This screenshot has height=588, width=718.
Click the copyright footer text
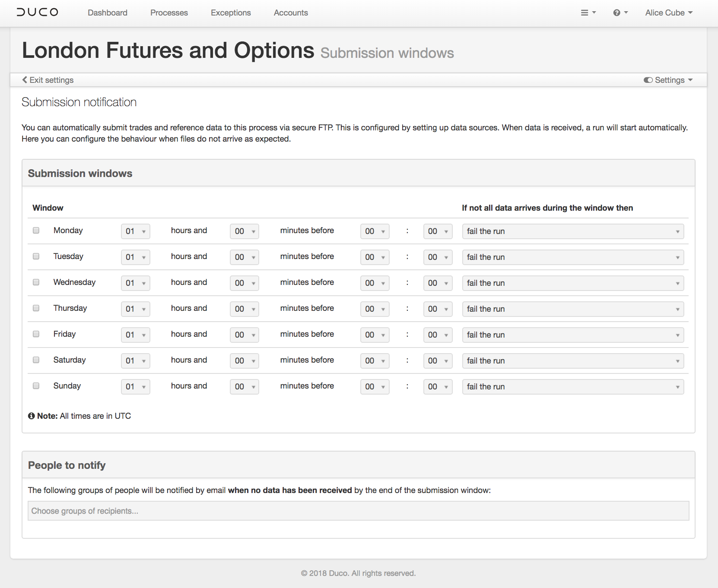click(358, 573)
